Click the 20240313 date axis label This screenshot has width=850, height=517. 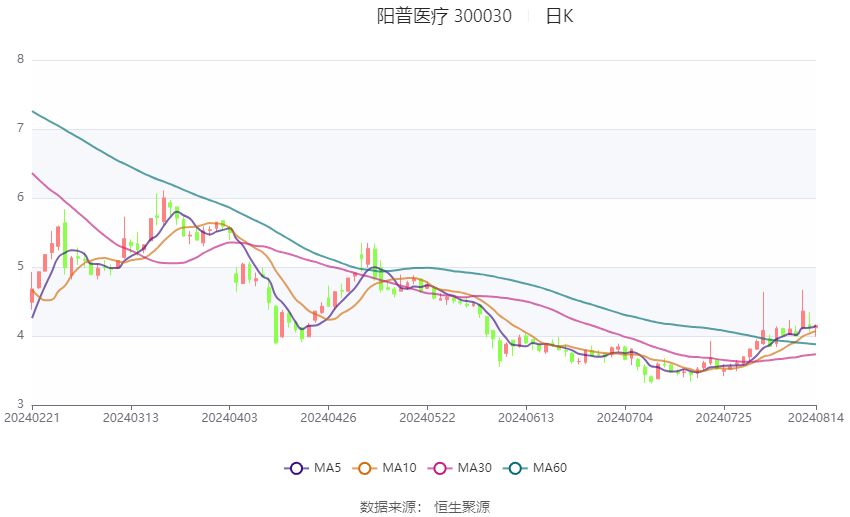(131, 418)
